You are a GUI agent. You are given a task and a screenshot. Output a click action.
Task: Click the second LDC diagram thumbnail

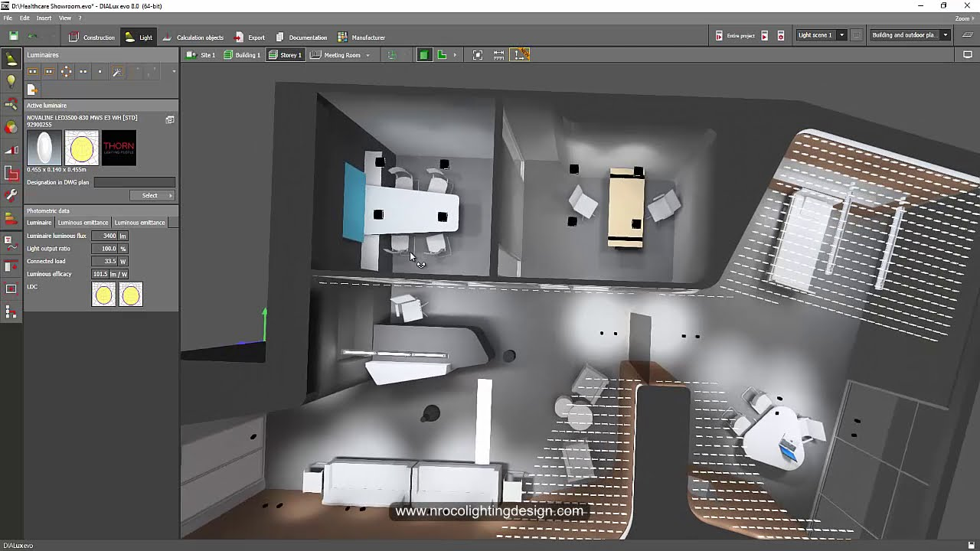[131, 295]
